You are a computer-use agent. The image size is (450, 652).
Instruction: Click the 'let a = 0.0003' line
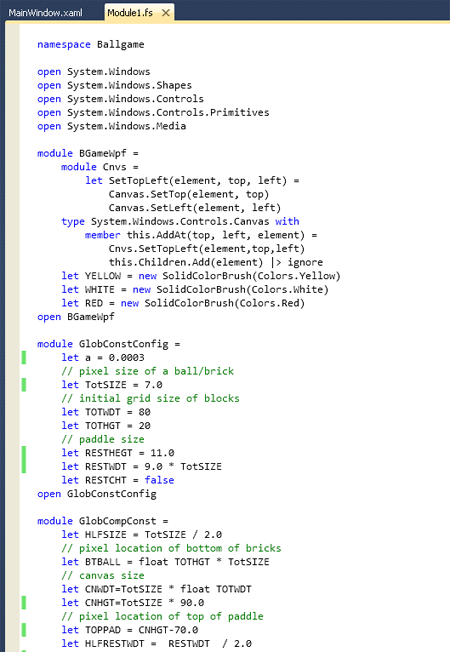click(x=103, y=358)
